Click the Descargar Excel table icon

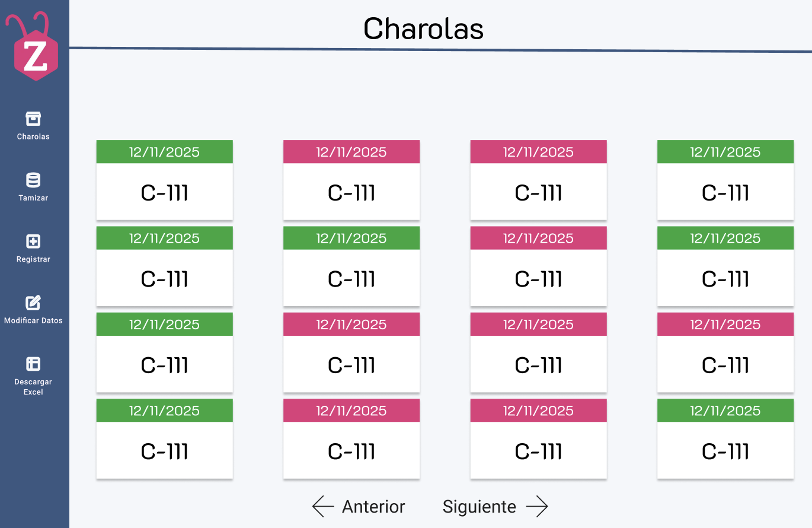tap(33, 364)
